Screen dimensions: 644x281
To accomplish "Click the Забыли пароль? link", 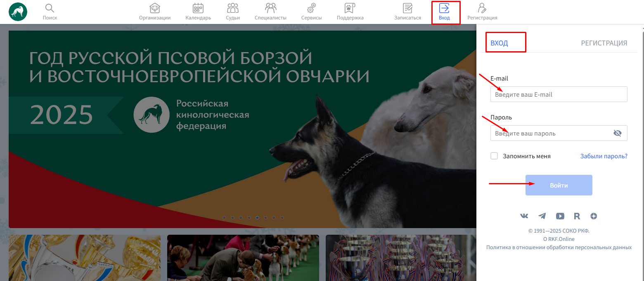I will pos(604,156).
